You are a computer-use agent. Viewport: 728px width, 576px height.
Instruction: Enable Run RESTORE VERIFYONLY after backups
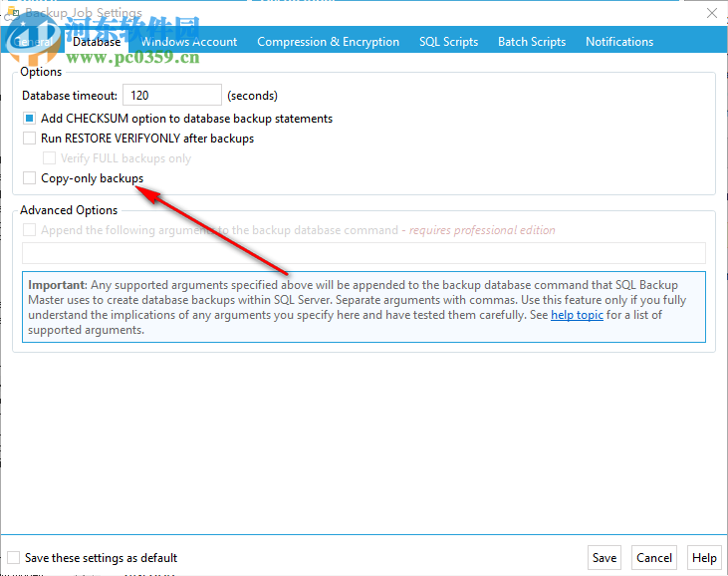(x=29, y=139)
